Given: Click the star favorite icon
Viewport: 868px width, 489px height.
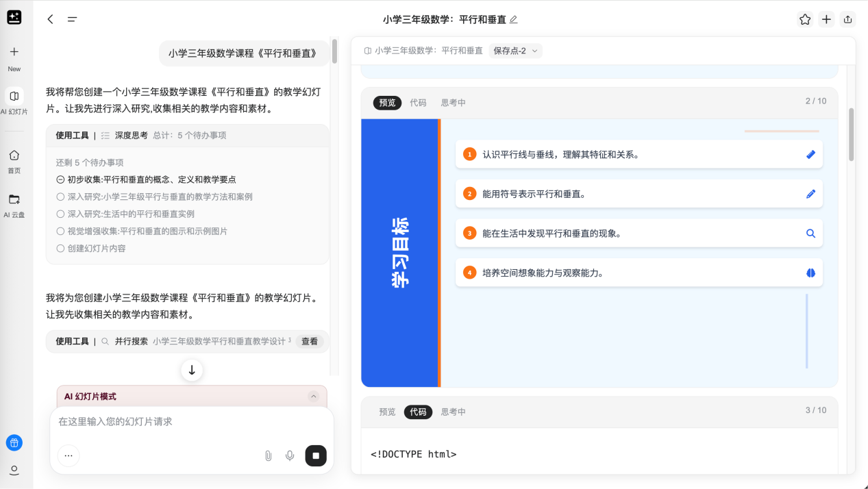Looking at the screenshot, I should [x=805, y=19].
